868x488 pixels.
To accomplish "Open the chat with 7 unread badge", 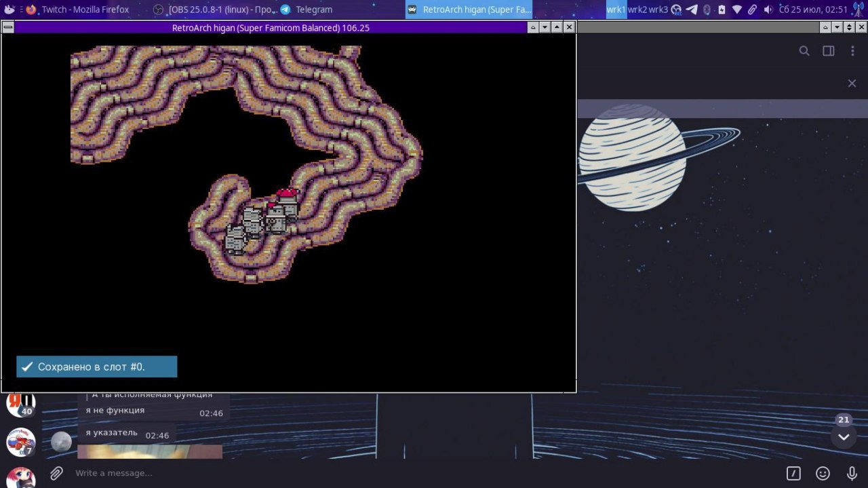I will point(20,442).
